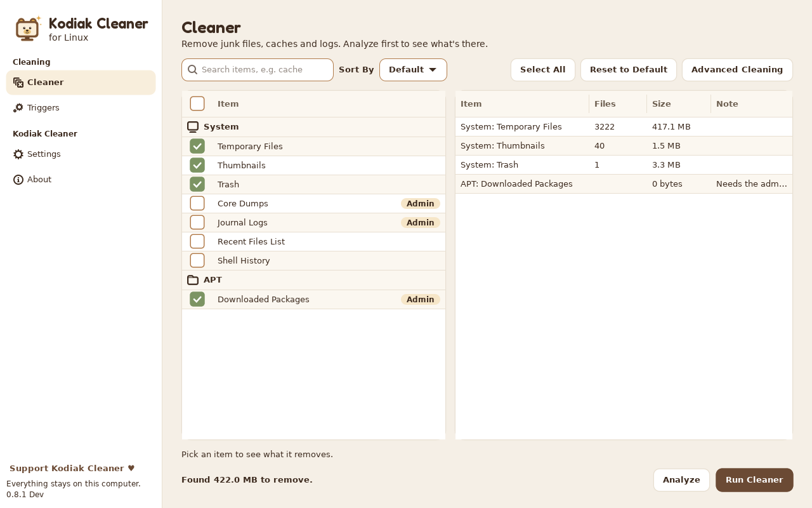
Task: Click the Files column header
Action: [x=618, y=104]
